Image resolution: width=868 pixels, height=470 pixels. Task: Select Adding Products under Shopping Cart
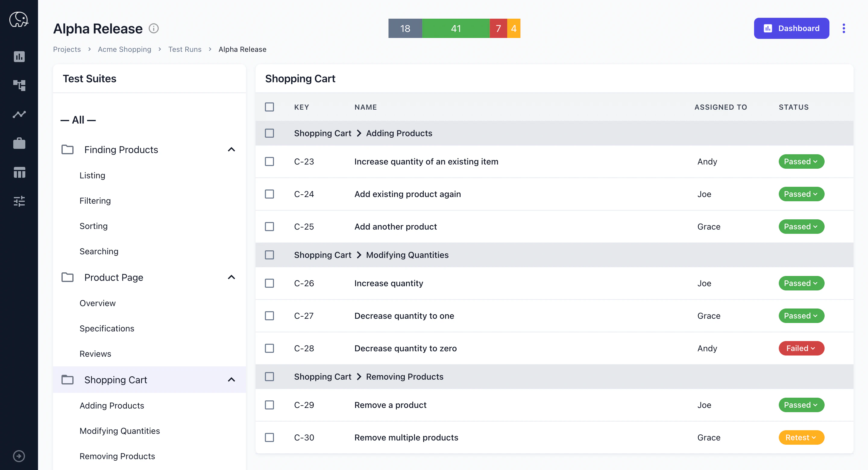click(112, 405)
